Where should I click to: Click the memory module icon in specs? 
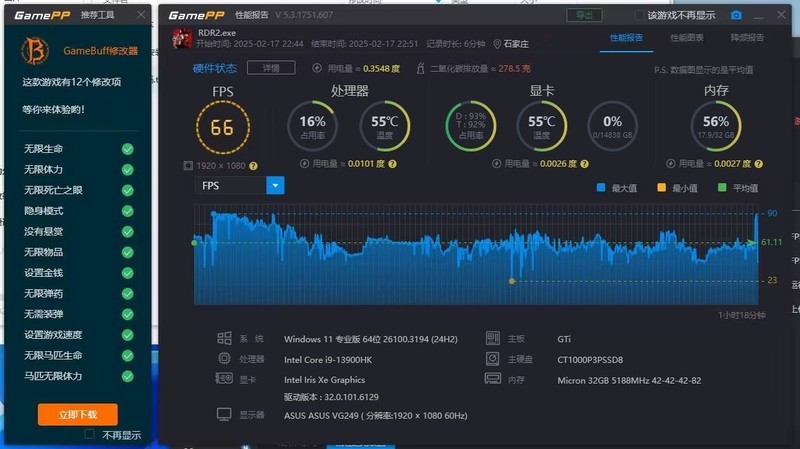493,379
